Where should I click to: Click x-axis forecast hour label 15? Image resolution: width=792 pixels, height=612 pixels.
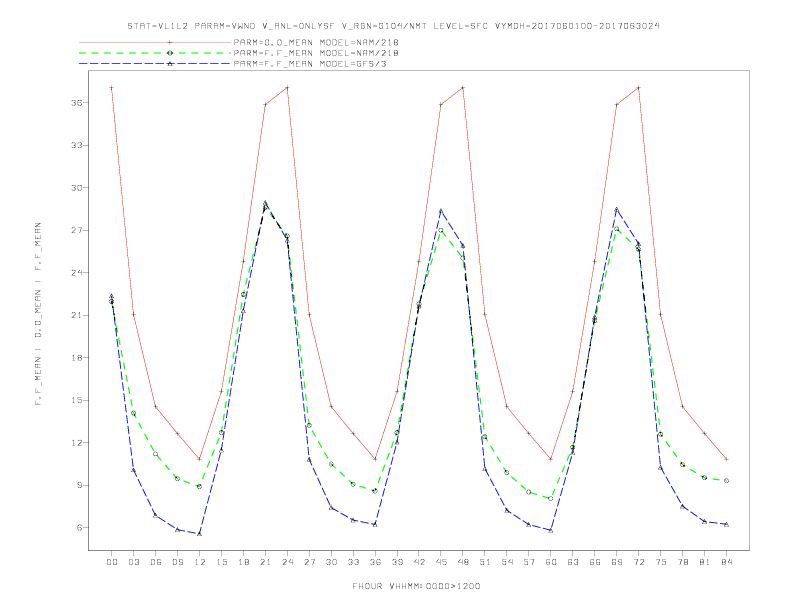click(221, 562)
